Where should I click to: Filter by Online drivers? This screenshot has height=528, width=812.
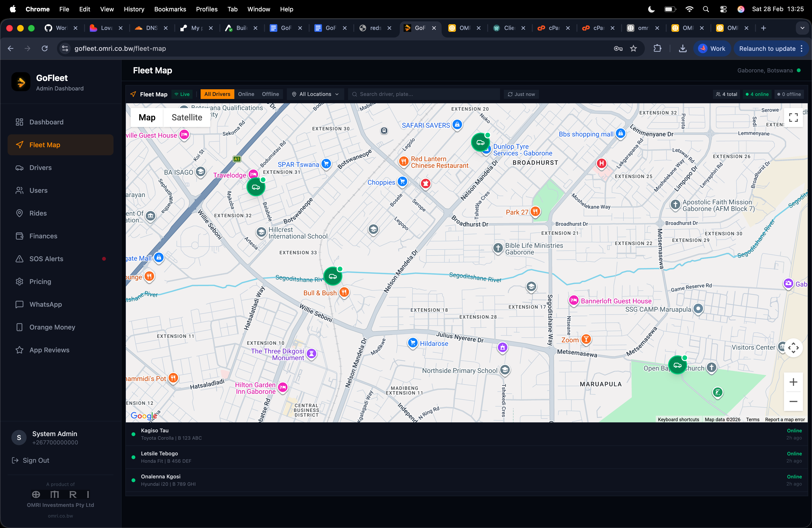click(246, 94)
